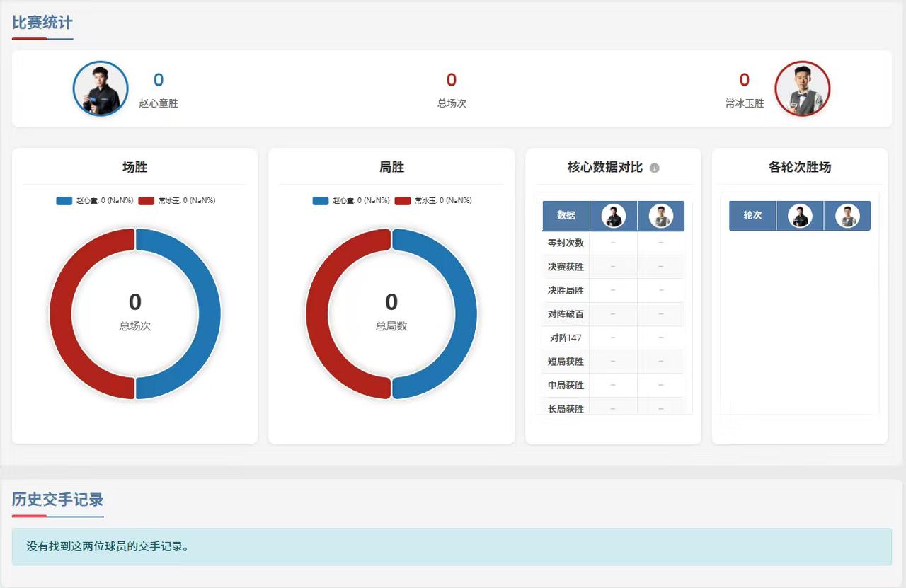
Task: Click the 场胜 card title
Action: (x=135, y=168)
